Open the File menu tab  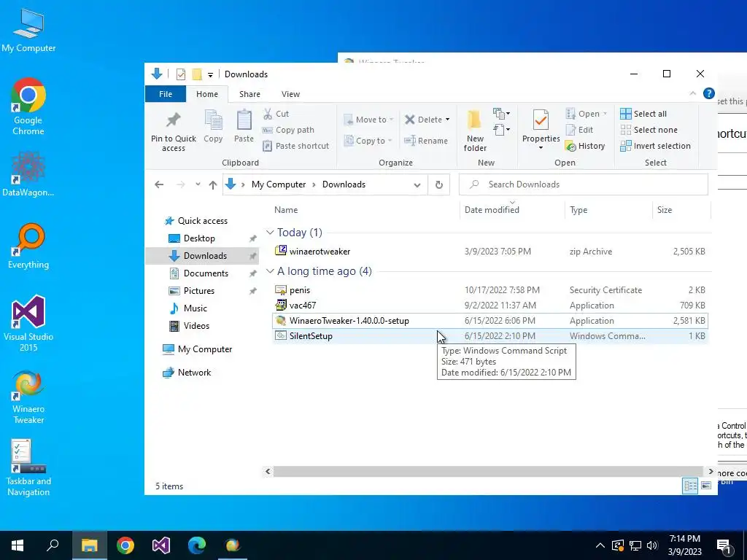166,94
